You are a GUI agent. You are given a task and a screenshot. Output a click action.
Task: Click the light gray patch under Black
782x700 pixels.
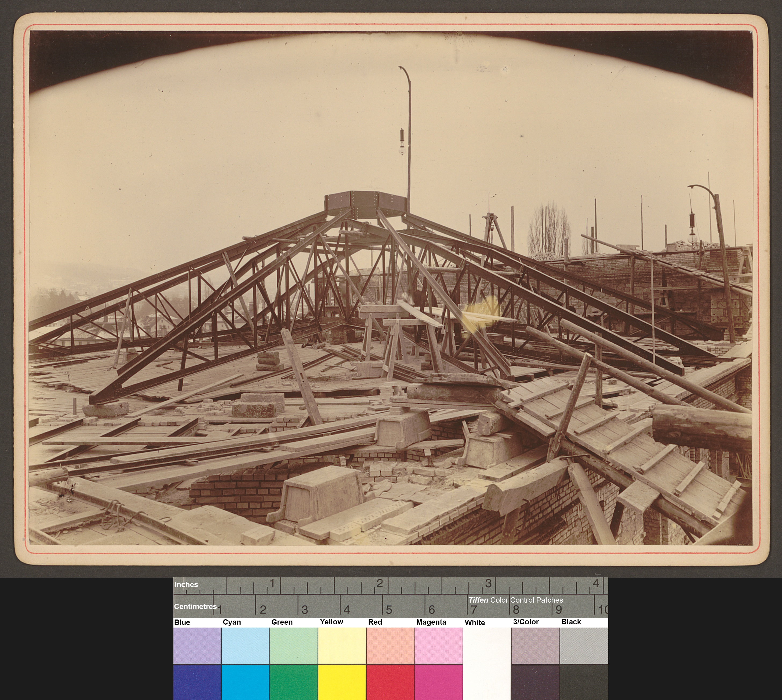584,645
